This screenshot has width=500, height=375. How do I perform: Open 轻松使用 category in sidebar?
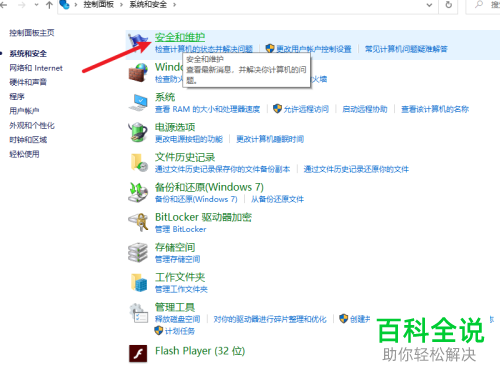click(x=24, y=154)
